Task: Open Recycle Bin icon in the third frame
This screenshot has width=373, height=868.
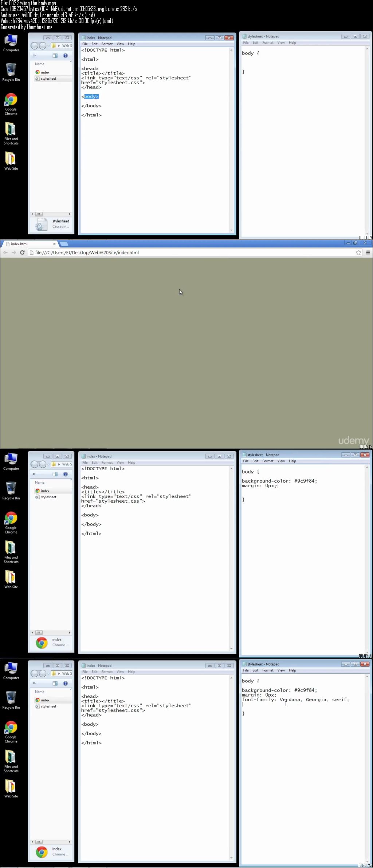Action: (11, 491)
